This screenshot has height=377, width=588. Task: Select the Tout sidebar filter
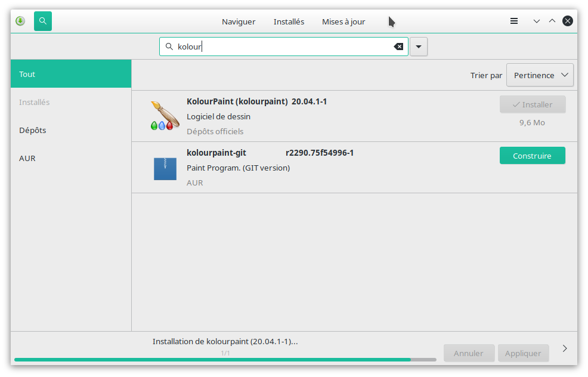[27, 74]
